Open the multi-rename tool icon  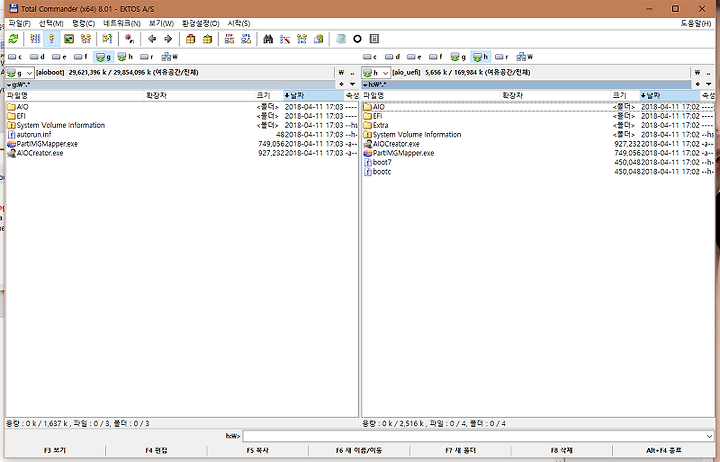point(285,39)
